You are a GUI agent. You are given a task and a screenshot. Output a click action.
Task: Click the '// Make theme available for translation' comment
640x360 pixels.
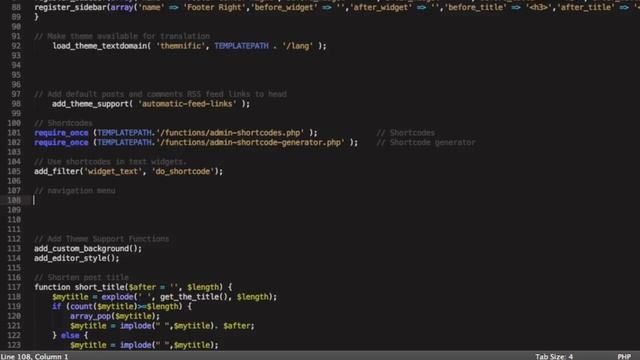tap(122, 36)
